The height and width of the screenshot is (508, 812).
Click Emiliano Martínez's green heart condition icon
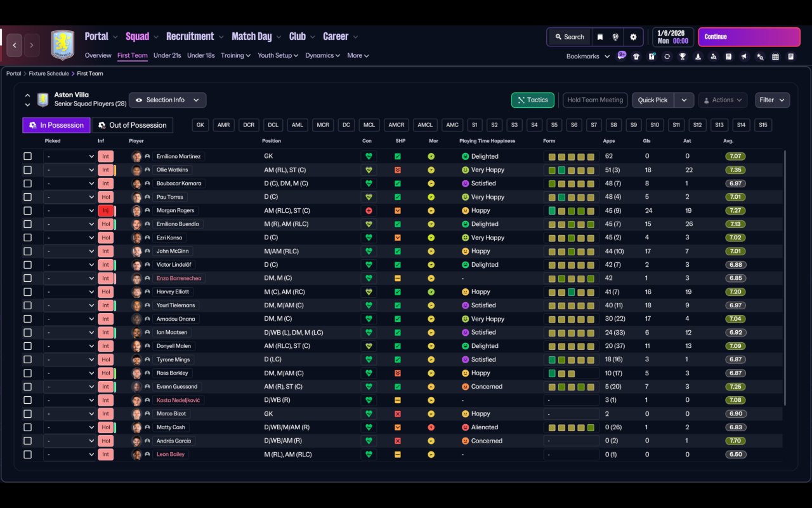(x=369, y=156)
